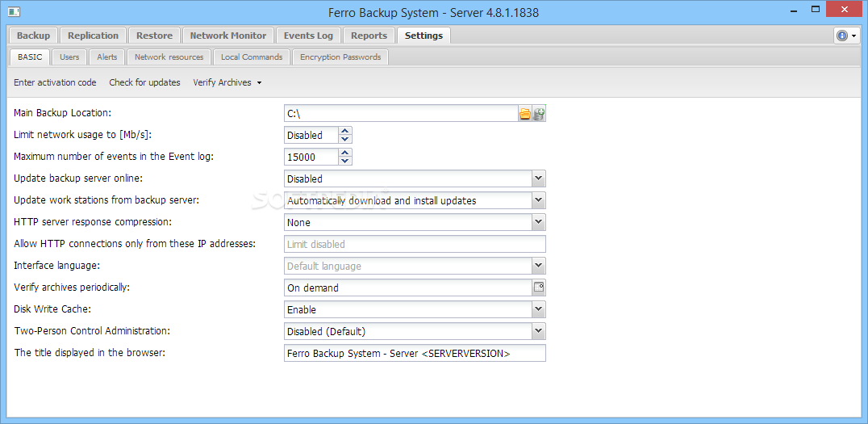The image size is (868, 424).
Task: Open the Network resources sub-tab
Action: (169, 57)
